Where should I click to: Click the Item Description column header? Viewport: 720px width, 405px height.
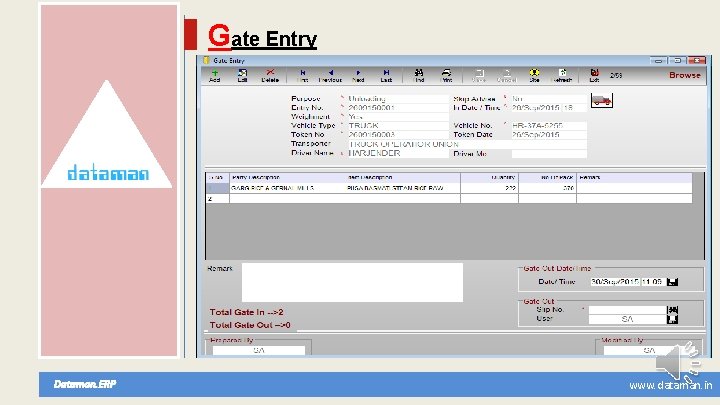(403, 177)
